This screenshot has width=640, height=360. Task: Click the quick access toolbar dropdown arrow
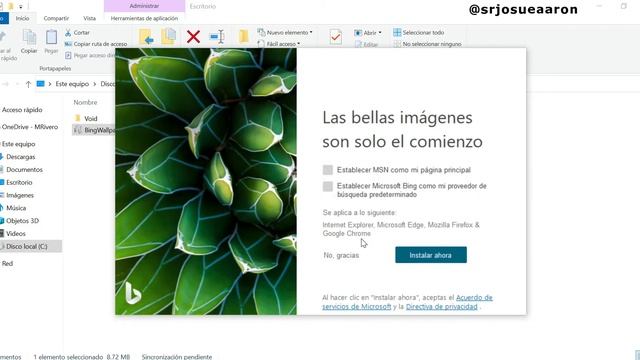click(20, 7)
